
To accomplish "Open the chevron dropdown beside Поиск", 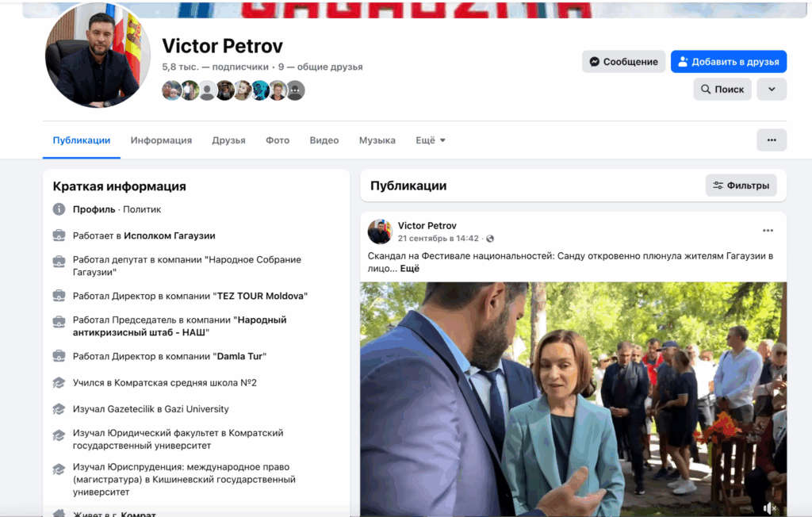I will [x=771, y=89].
